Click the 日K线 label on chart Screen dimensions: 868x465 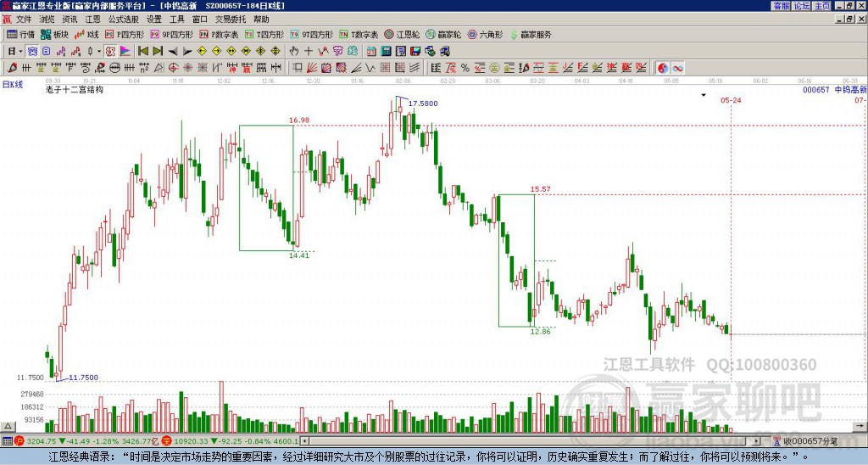point(12,85)
